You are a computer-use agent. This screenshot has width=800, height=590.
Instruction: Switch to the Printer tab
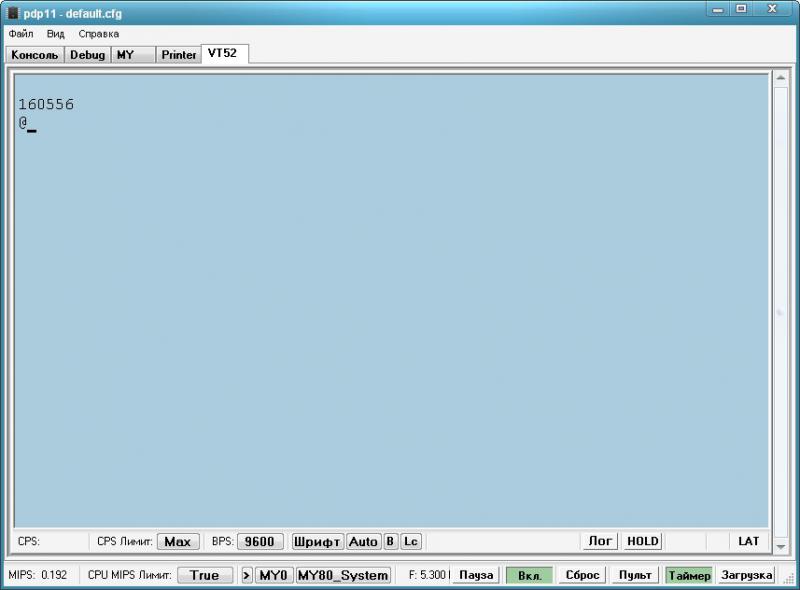click(179, 55)
